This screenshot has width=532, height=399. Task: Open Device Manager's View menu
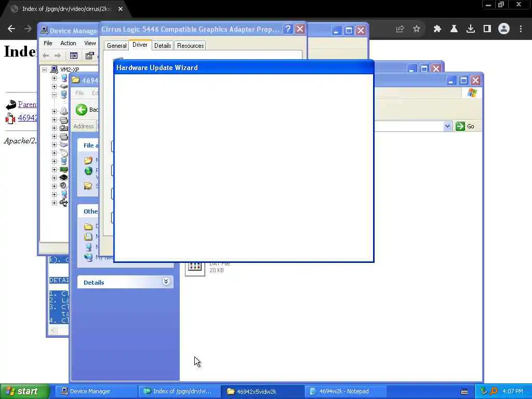(x=90, y=43)
